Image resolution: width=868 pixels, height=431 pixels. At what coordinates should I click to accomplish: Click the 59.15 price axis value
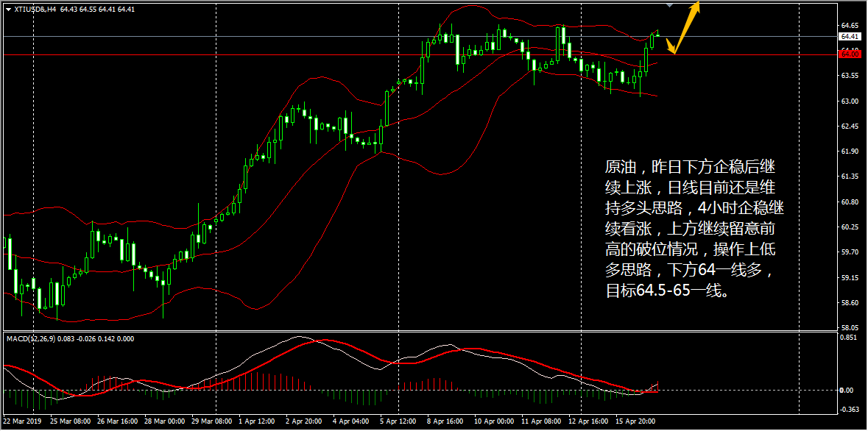click(849, 278)
